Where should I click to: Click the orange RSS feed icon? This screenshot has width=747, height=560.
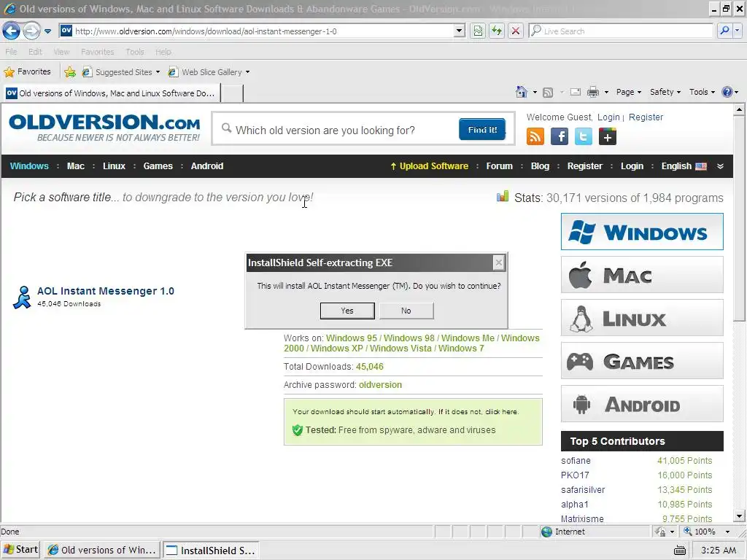pos(535,136)
